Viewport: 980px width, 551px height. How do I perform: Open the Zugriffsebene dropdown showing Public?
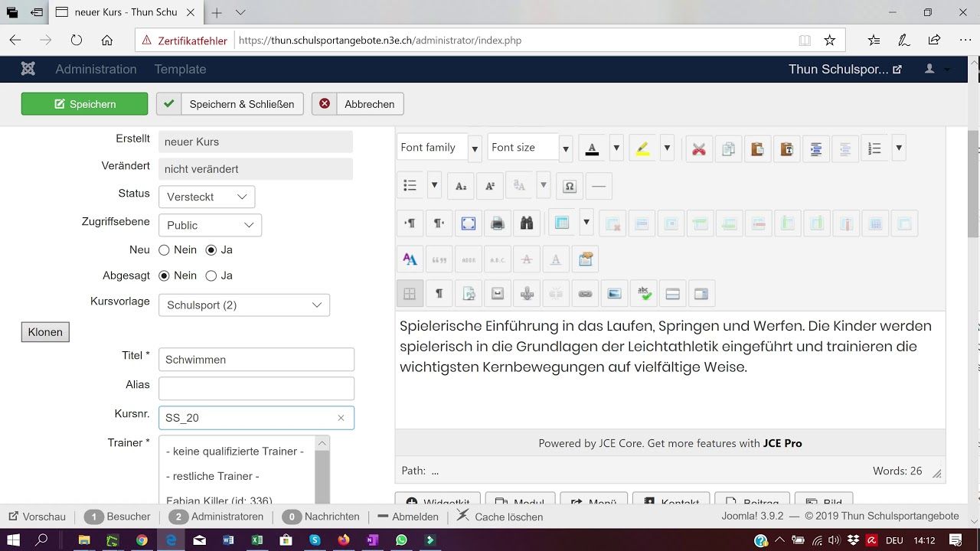(210, 225)
